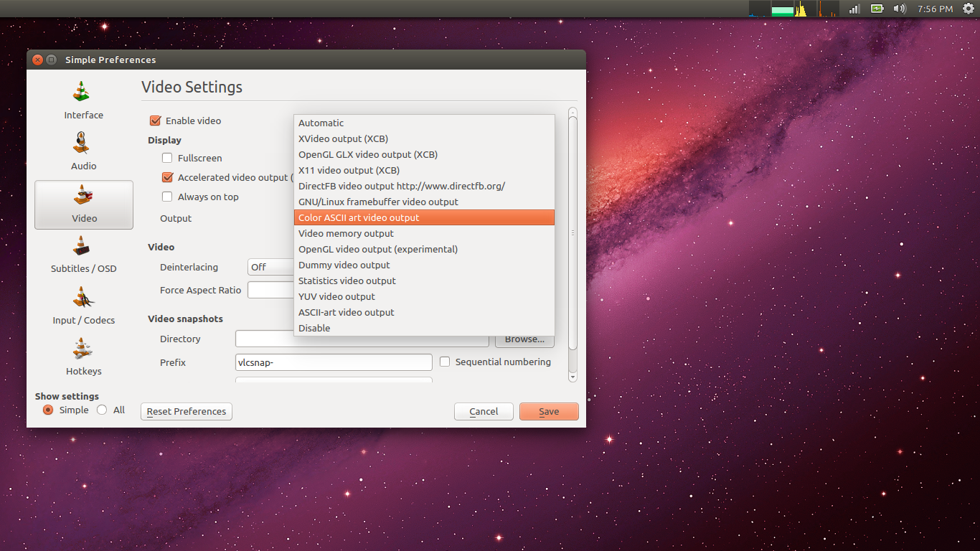Open the Interface settings category
This screenshot has height=551, width=980.
84,100
